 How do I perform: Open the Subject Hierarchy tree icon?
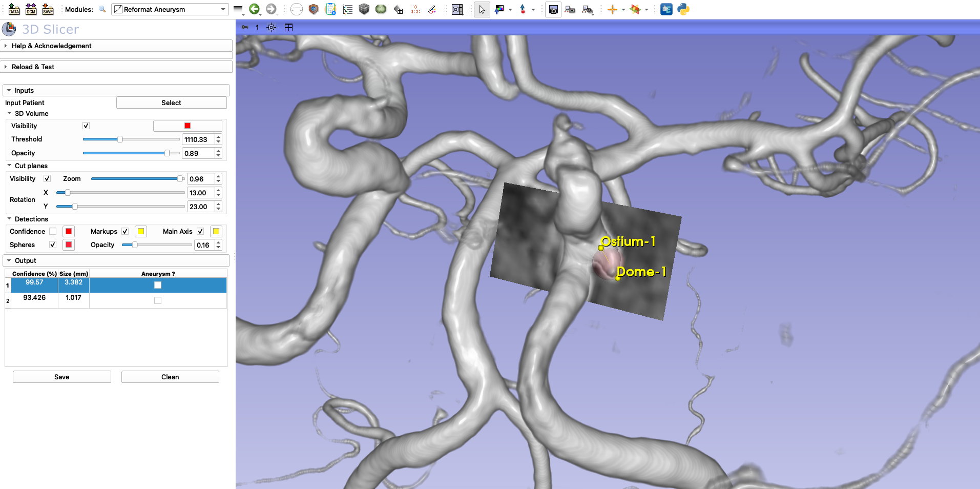point(348,9)
